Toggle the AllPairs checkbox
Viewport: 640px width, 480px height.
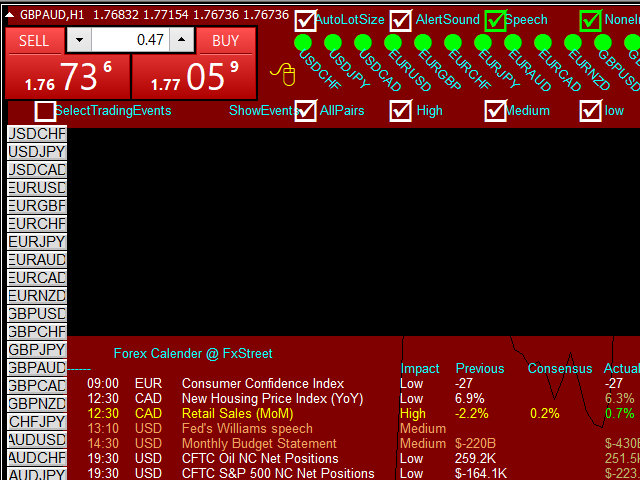(x=306, y=111)
